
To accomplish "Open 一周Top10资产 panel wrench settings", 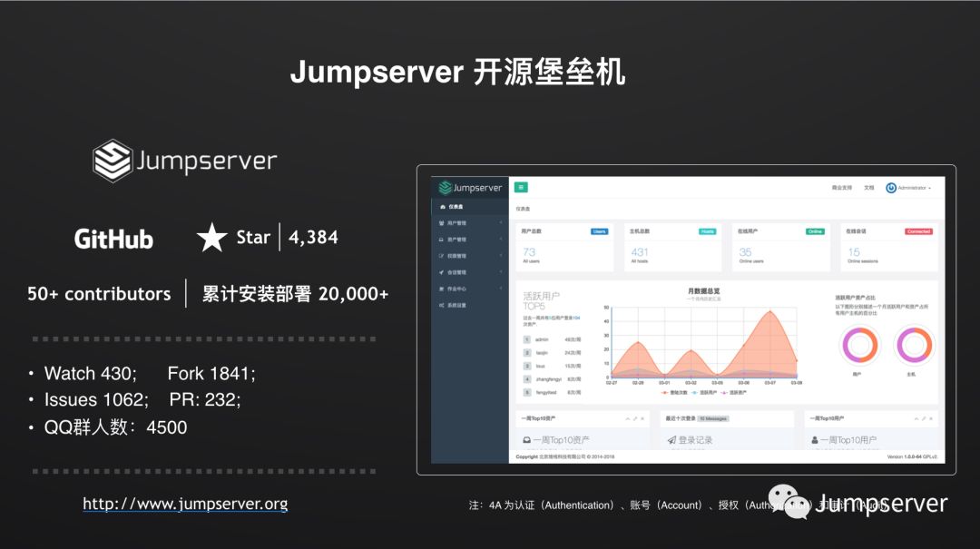I will pos(635,418).
